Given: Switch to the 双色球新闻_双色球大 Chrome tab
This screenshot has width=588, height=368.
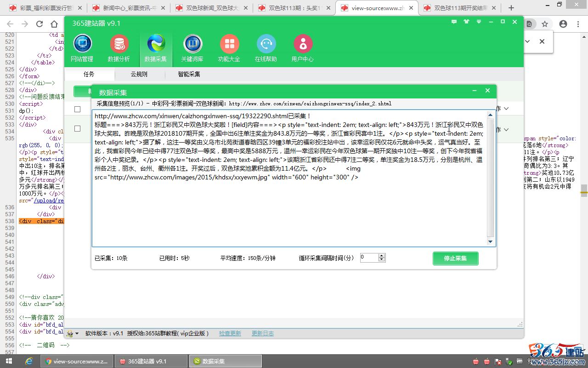Looking at the screenshot, I should click(211, 8).
